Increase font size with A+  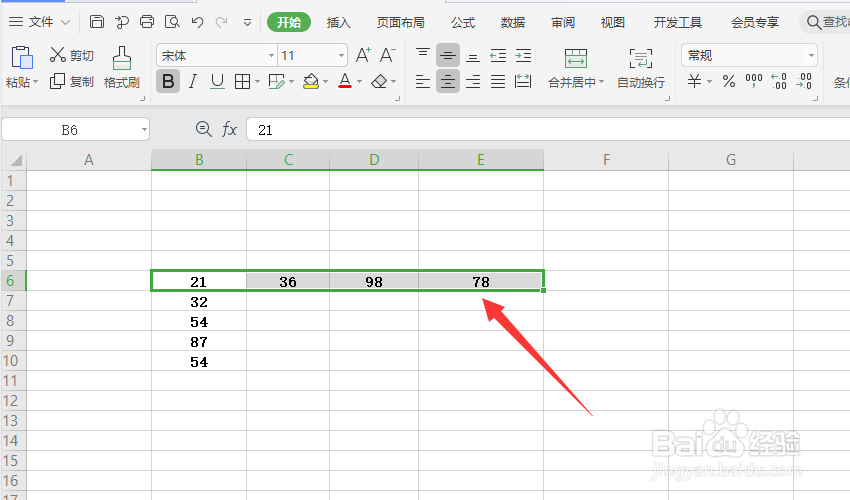(x=363, y=55)
